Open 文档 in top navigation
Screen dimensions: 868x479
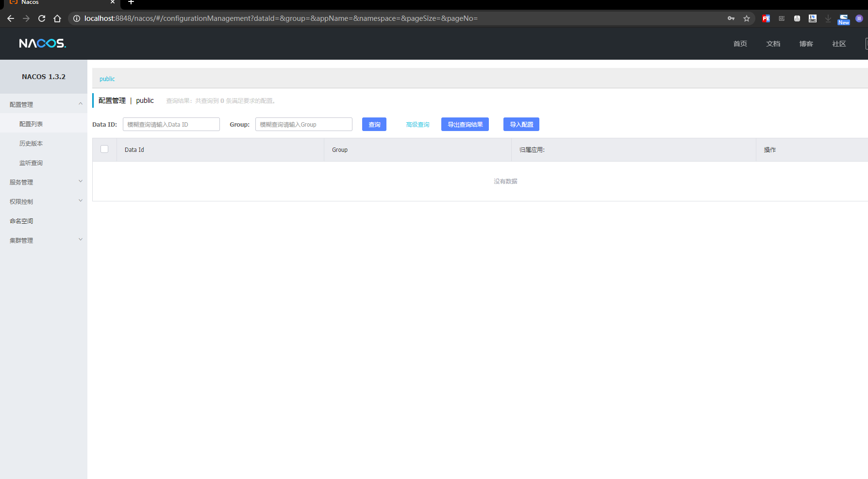(x=773, y=44)
